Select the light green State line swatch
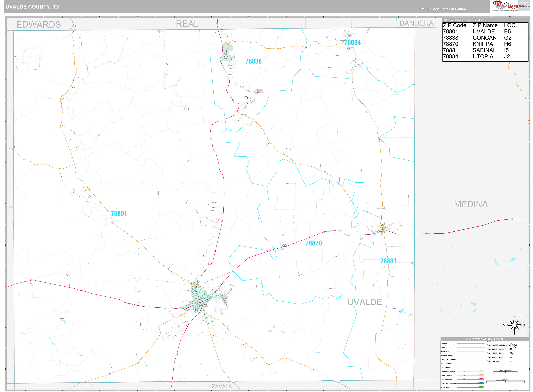Image resolution: width=533 pixels, height=392 pixels. pyautogui.click(x=471, y=347)
